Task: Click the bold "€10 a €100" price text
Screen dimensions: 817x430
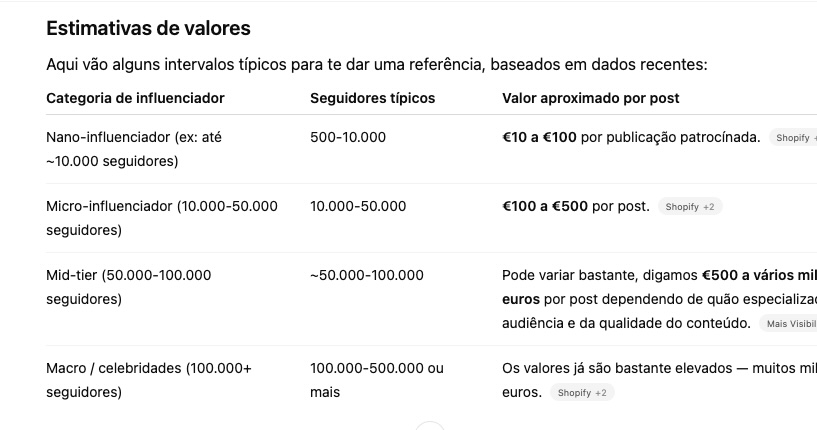Action: tap(539, 137)
